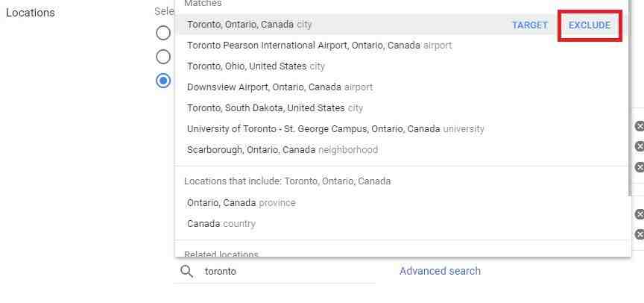Choose Toronto Pearson International Airport suggestion
The image size is (644, 303).
pyautogui.click(x=319, y=45)
